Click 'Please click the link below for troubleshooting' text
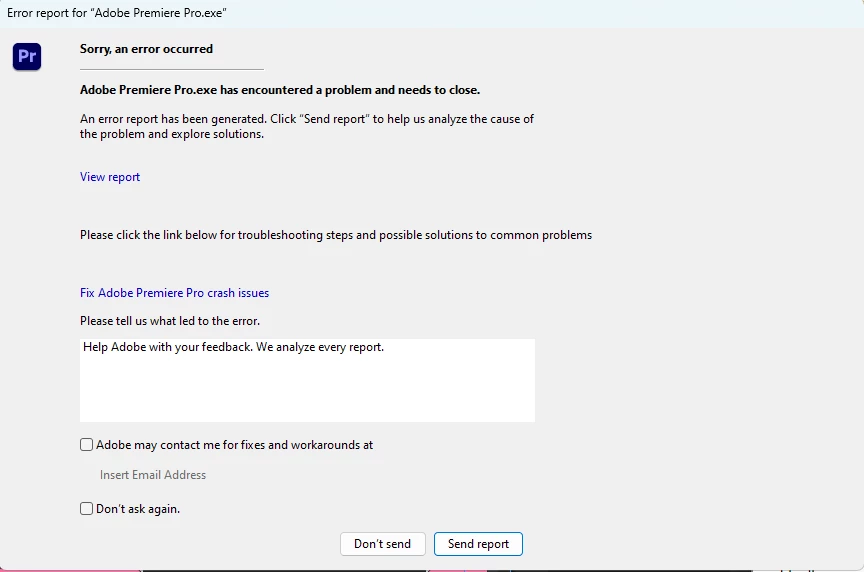This screenshot has height=572, width=864. (x=336, y=235)
